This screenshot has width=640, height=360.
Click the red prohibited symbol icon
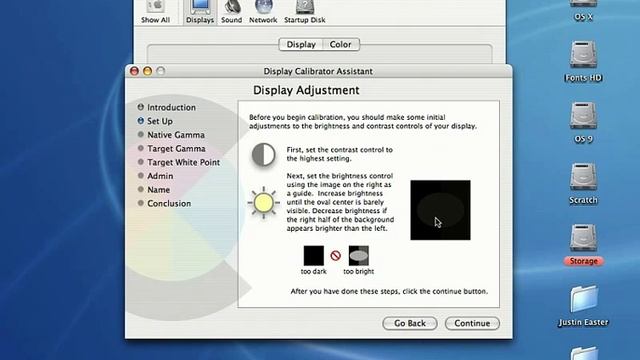click(336, 256)
